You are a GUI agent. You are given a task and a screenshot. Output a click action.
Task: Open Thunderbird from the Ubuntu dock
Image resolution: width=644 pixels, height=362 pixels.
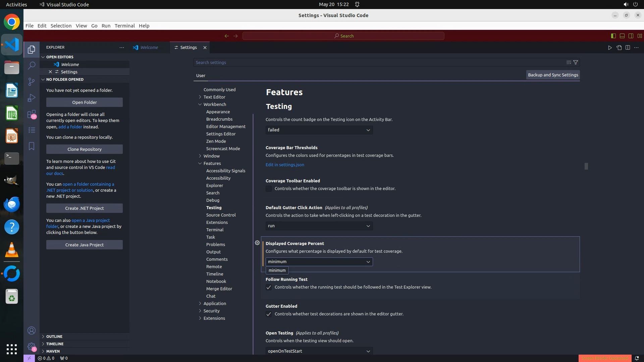pos(12,204)
